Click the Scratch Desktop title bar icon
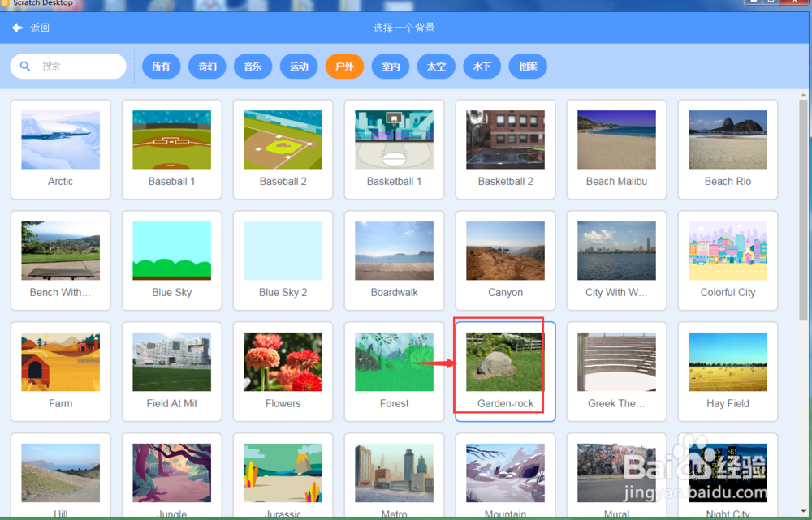The width and height of the screenshot is (812, 520). point(5,3)
